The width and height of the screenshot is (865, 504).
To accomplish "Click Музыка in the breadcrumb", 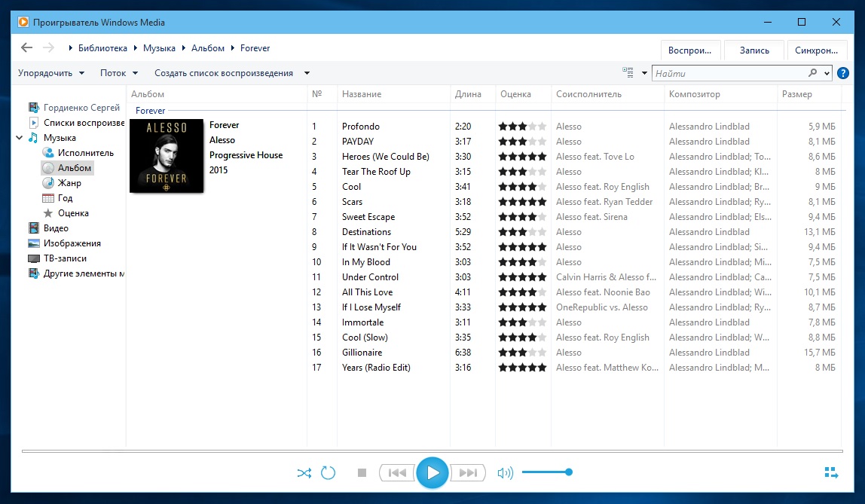I will 159,48.
